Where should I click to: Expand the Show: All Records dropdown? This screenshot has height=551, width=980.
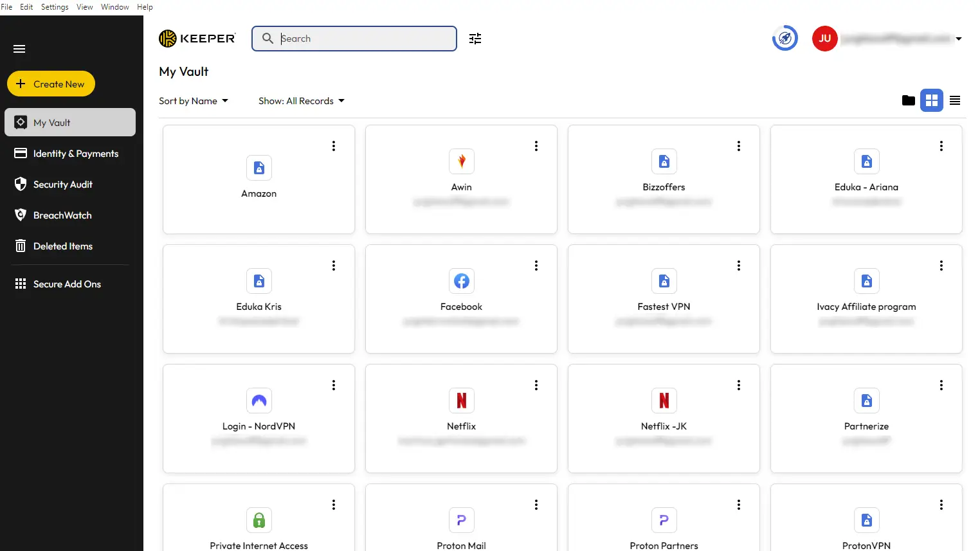(x=302, y=101)
